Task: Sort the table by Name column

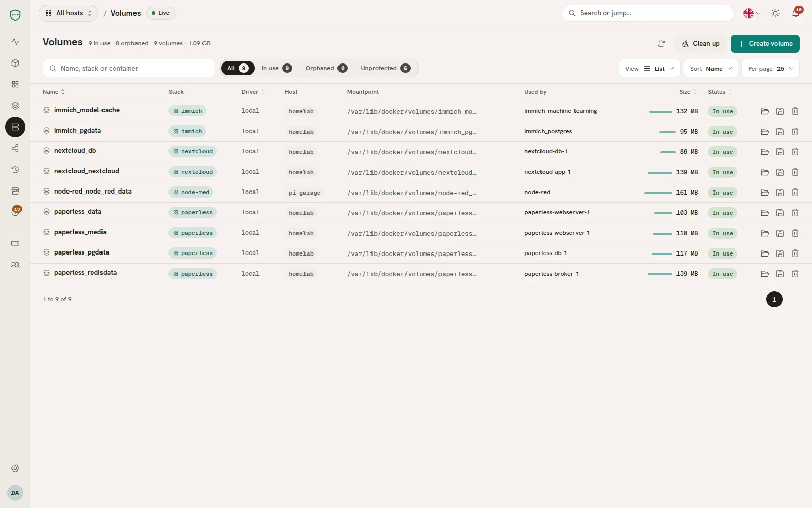Action: click(x=54, y=92)
